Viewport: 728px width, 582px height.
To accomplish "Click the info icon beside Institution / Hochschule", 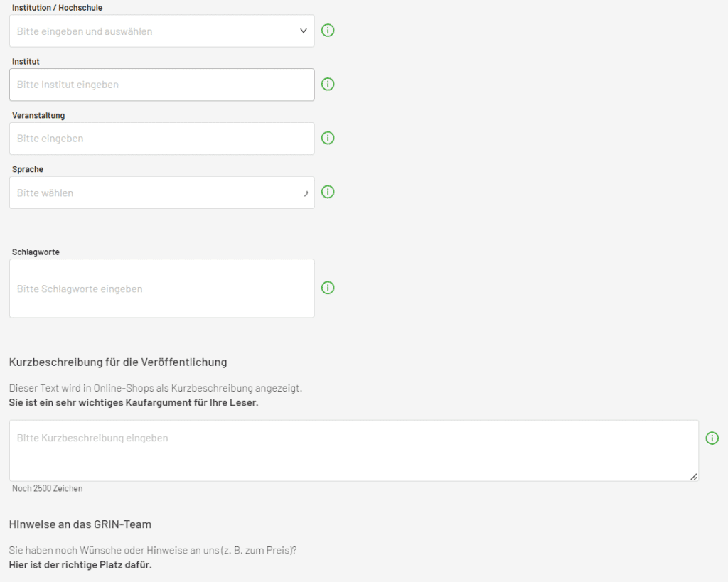I will coord(328,31).
